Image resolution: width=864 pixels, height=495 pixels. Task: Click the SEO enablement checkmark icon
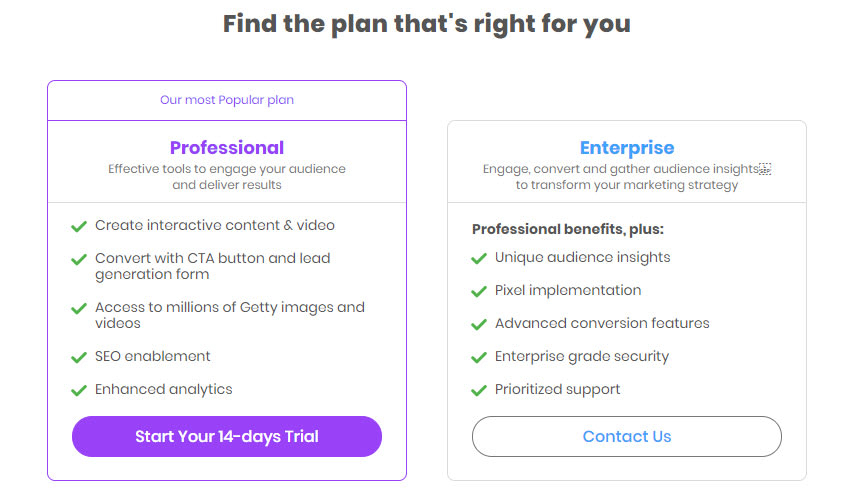79,357
